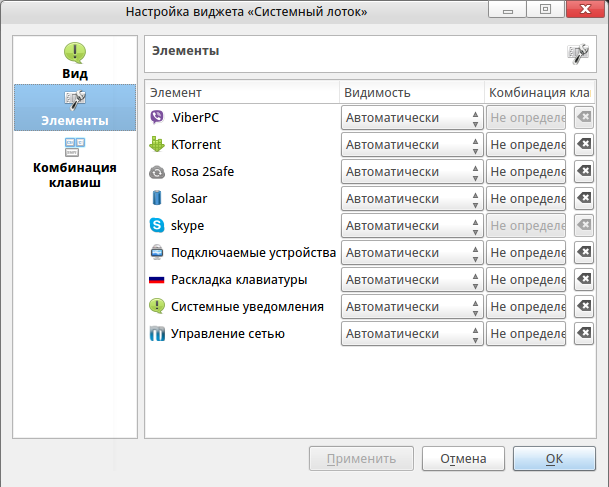Sort by the Элемент column header
The image size is (609, 487).
241,93
